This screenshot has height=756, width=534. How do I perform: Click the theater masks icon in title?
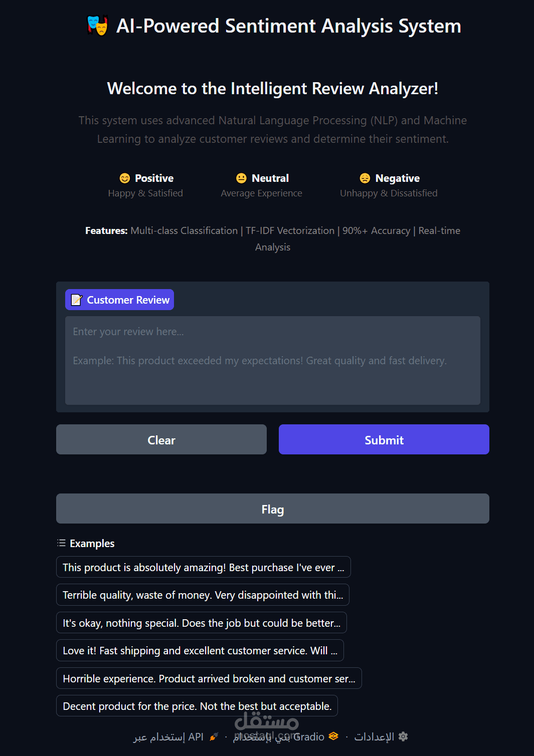[97, 26]
